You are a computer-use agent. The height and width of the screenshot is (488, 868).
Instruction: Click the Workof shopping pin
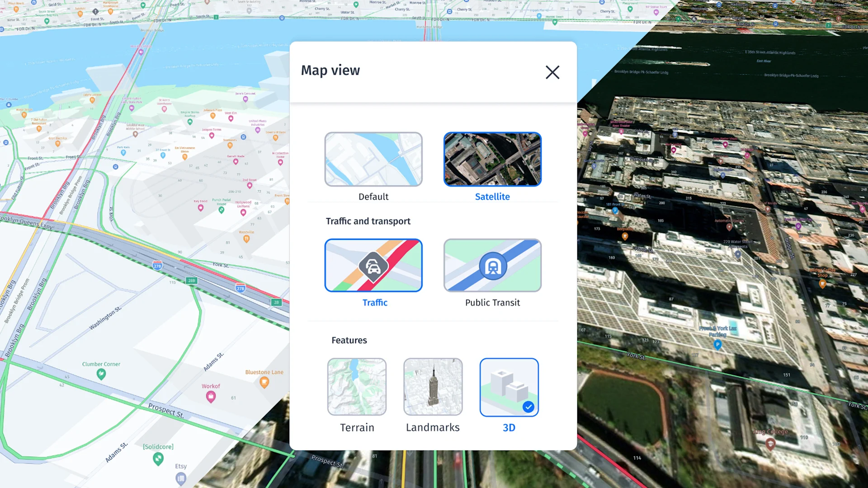click(211, 397)
